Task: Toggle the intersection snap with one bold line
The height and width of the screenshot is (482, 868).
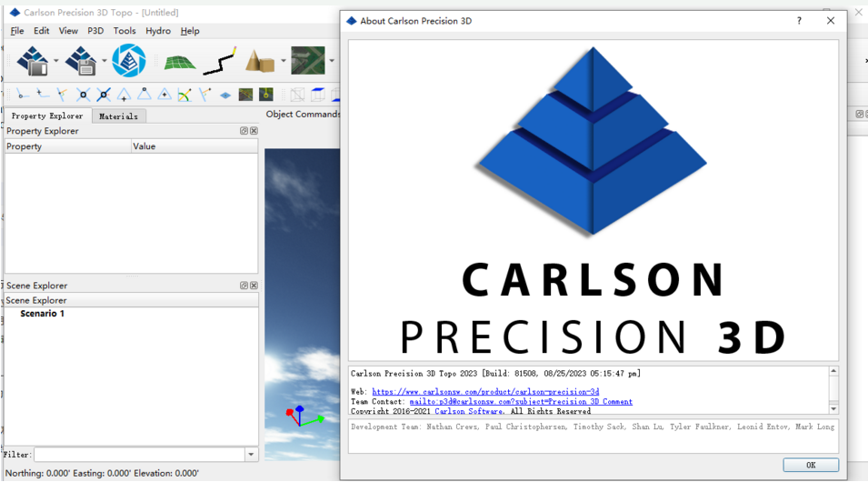Action: click(x=104, y=95)
